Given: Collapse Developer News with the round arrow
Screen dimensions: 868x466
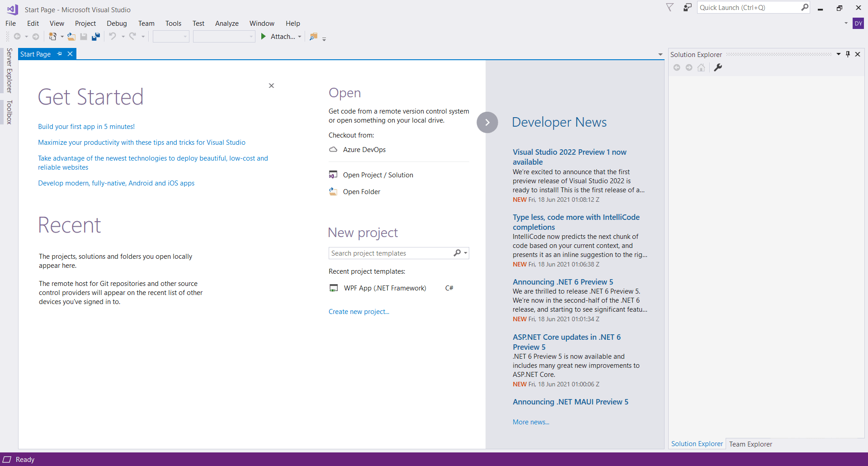Looking at the screenshot, I should (x=487, y=122).
